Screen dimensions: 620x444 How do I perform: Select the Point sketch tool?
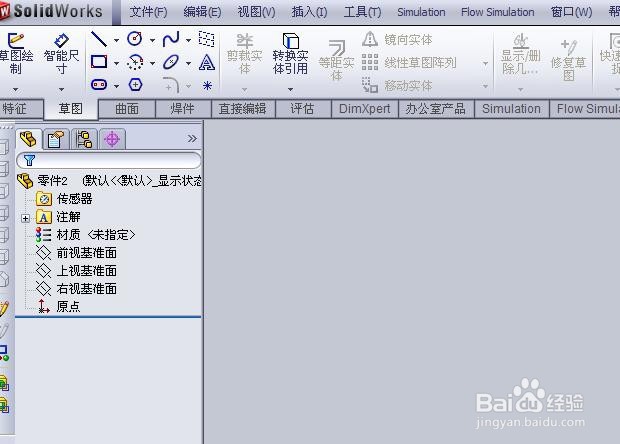(207, 85)
